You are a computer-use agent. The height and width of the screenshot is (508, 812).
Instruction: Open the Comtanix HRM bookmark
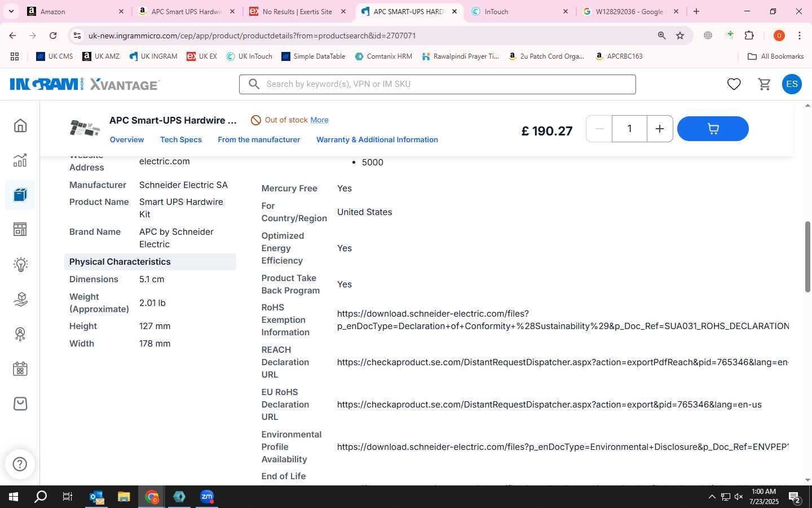point(383,56)
